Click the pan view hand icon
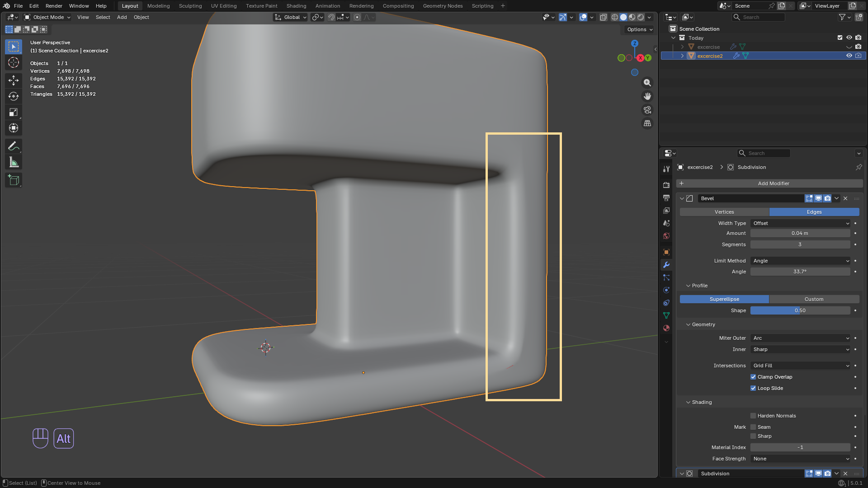 (647, 96)
